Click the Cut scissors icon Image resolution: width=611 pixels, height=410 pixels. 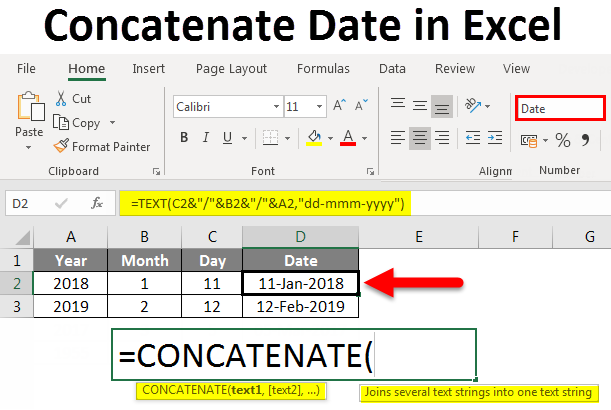[x=61, y=99]
